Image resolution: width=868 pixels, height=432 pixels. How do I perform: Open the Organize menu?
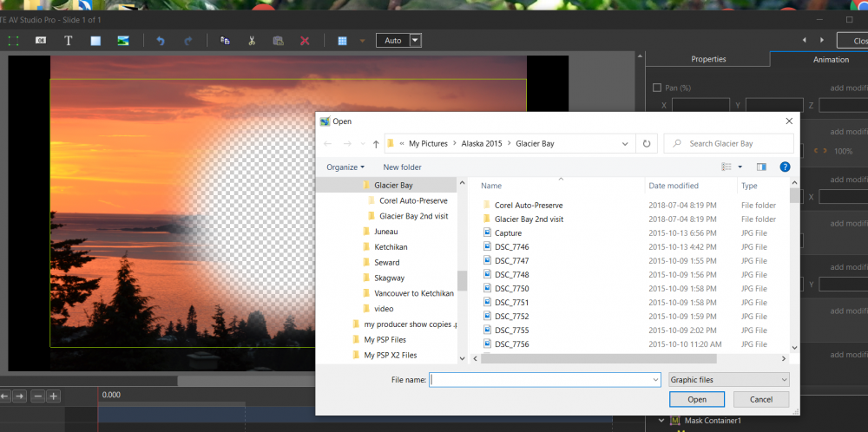345,167
